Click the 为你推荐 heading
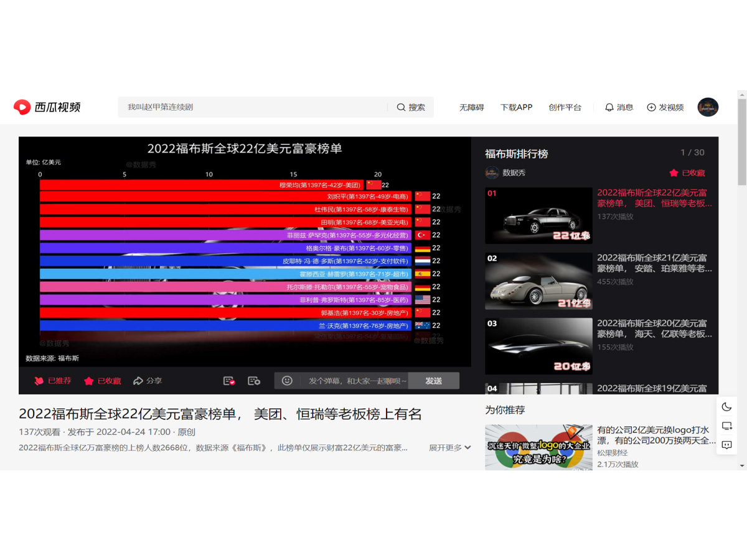Image resolution: width=747 pixels, height=560 pixels. [505, 410]
